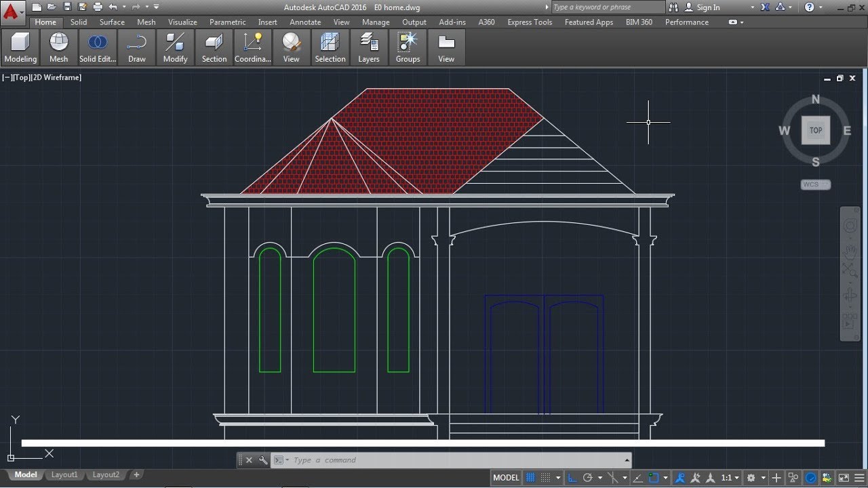Switch to the Layout1 tab
Viewport: 868px width, 488px height.
(x=64, y=475)
